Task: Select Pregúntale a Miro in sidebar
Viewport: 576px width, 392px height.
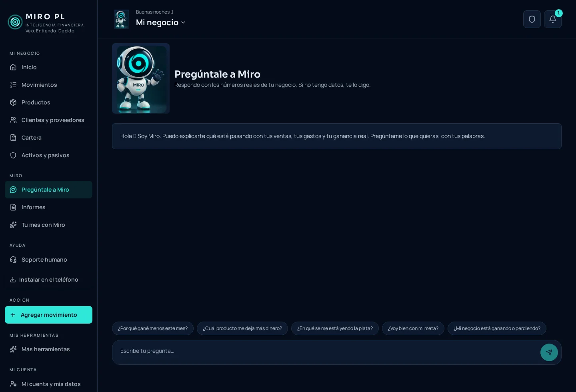Action: click(x=48, y=190)
